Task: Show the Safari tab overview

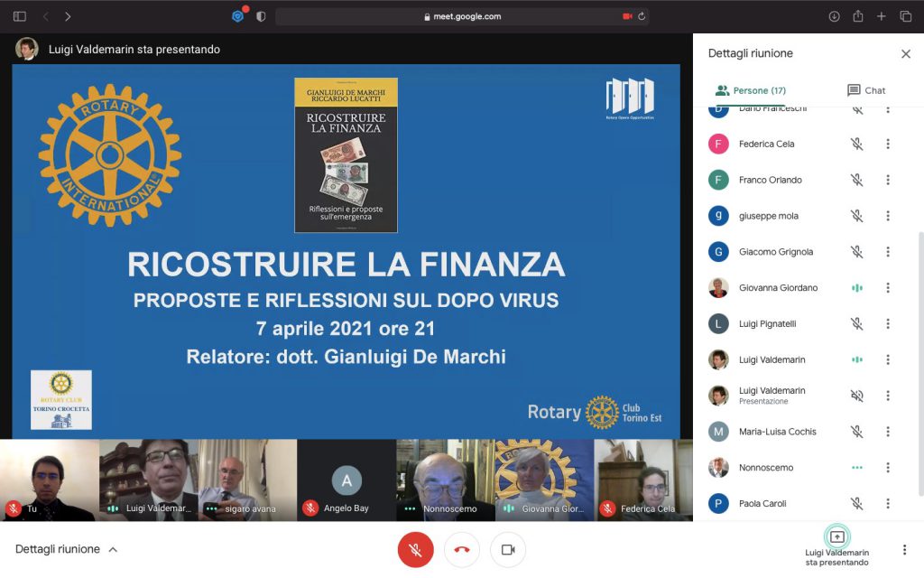Action: pyautogui.click(x=905, y=16)
